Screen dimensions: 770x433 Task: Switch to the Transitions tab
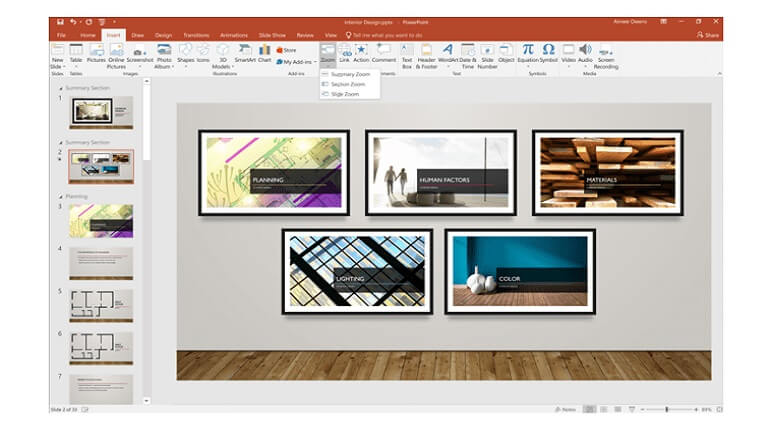coord(196,35)
